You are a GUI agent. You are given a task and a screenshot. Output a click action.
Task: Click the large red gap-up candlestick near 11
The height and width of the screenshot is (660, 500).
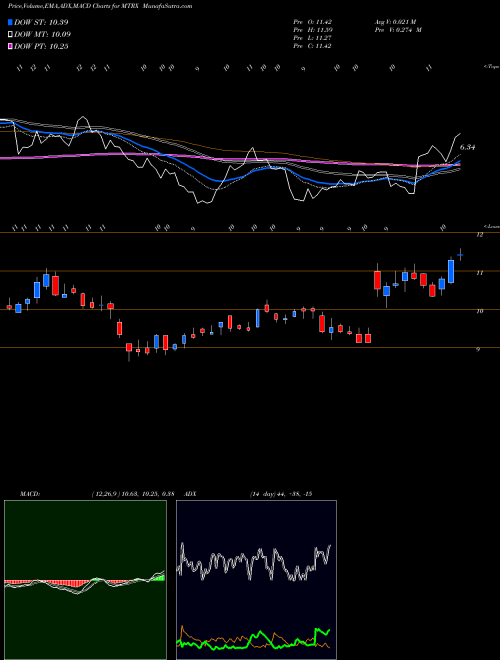click(378, 280)
